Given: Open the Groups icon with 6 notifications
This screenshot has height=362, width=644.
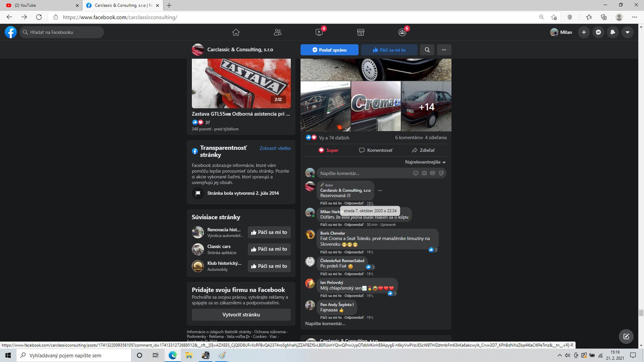Looking at the screenshot, I should (402, 32).
